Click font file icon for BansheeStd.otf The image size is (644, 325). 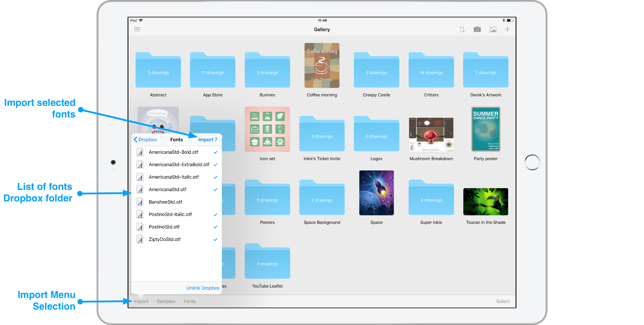tap(140, 202)
